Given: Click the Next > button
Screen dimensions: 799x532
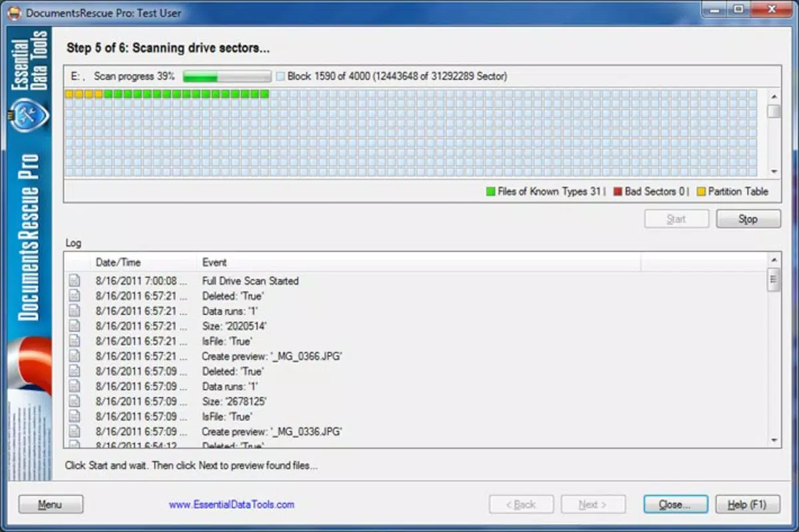Looking at the screenshot, I should point(593,504).
